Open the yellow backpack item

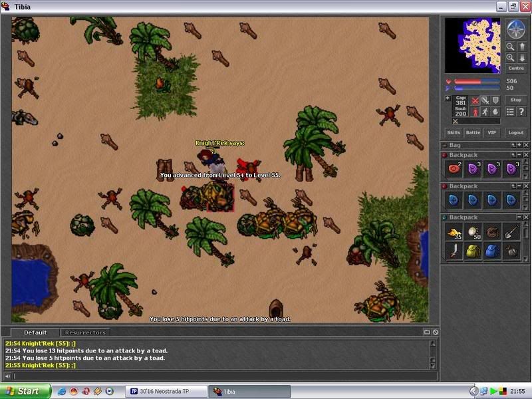[x=473, y=251]
